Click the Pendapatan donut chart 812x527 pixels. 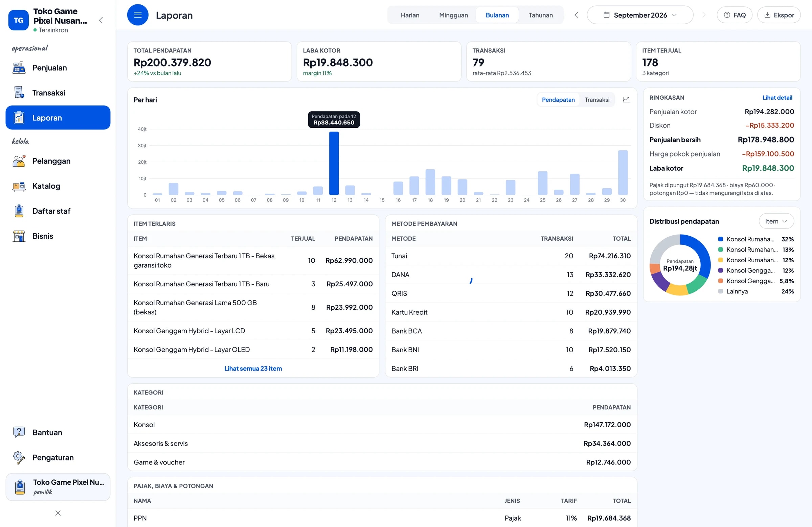click(680, 265)
